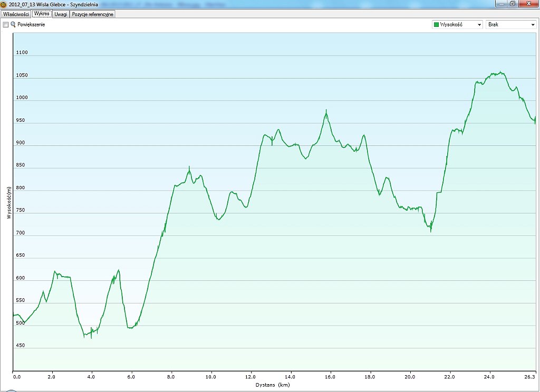Switch to the Właściwości tab
This screenshot has width=540, height=392.
[16, 14]
